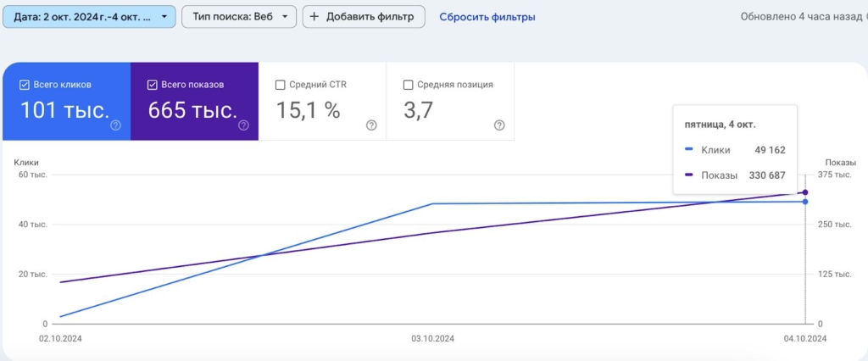Click the plus icon beside Добавить фильтр
Viewport: 868px width, 361px height.
(314, 17)
